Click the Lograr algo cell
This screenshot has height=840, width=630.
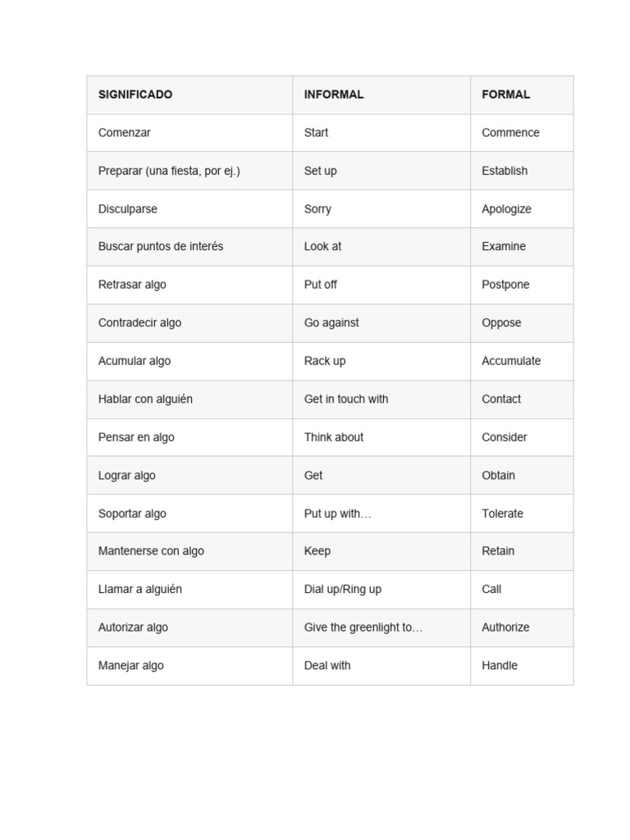[x=189, y=475]
